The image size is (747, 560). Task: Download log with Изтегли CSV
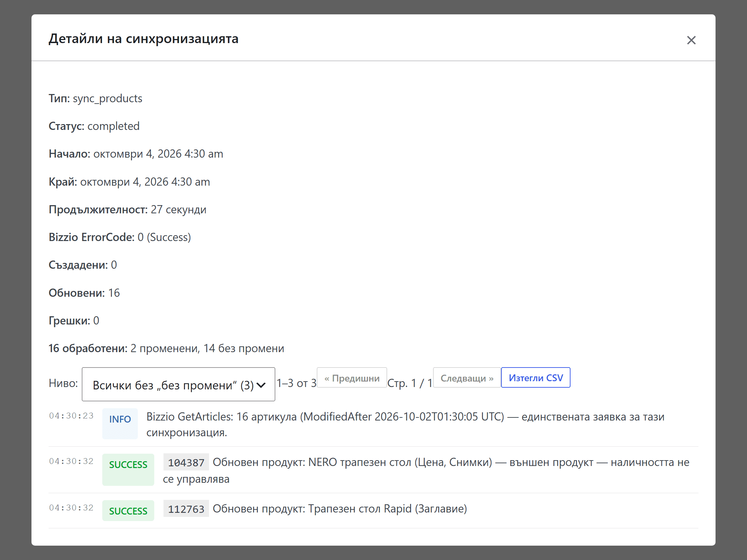point(536,378)
